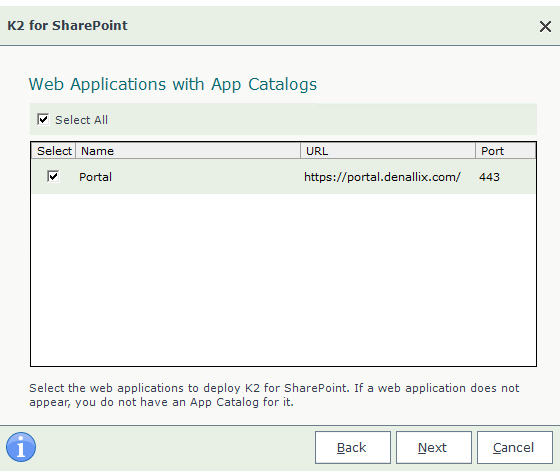The height and width of the screenshot is (471, 560).
Task: Uncheck the Portal web application checkbox
Action: (x=53, y=176)
